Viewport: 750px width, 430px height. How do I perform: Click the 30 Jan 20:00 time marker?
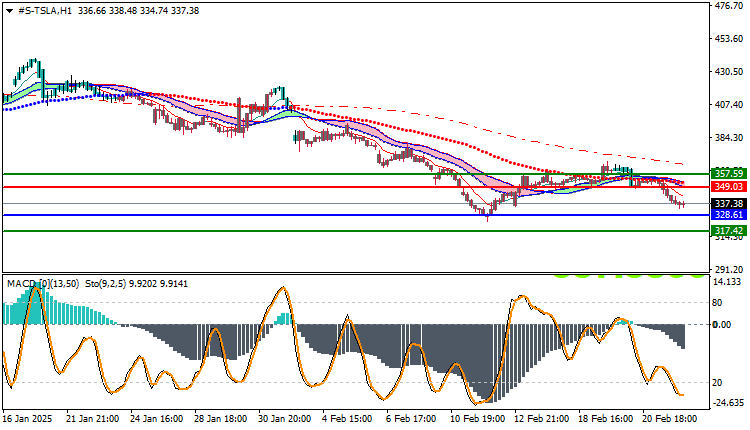(x=284, y=419)
